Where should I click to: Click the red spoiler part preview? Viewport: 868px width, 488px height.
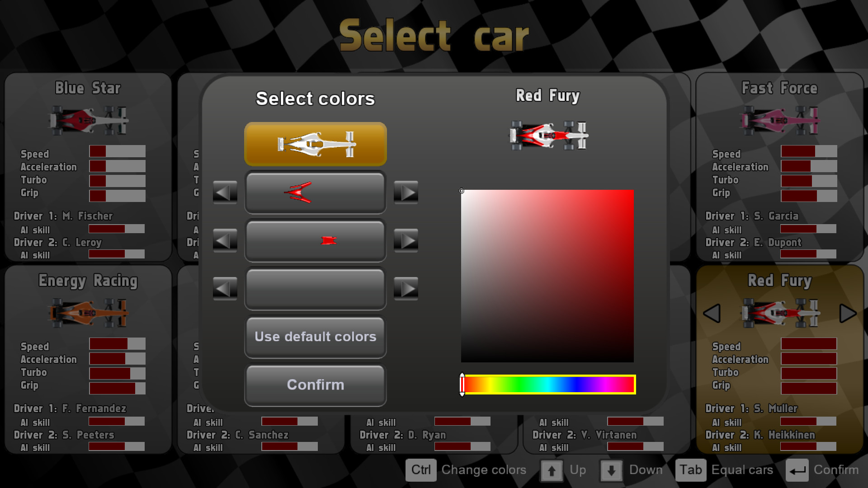315,192
